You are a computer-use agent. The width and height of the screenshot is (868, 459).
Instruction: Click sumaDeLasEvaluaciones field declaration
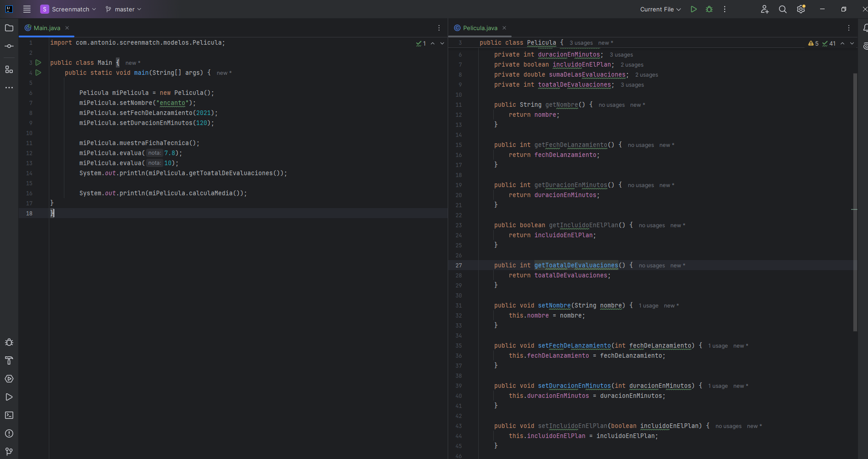click(x=587, y=74)
